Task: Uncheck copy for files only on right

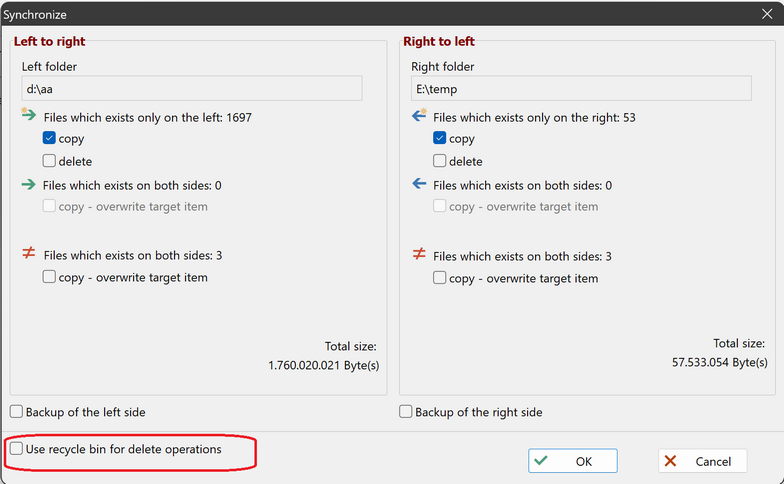Action: click(439, 139)
